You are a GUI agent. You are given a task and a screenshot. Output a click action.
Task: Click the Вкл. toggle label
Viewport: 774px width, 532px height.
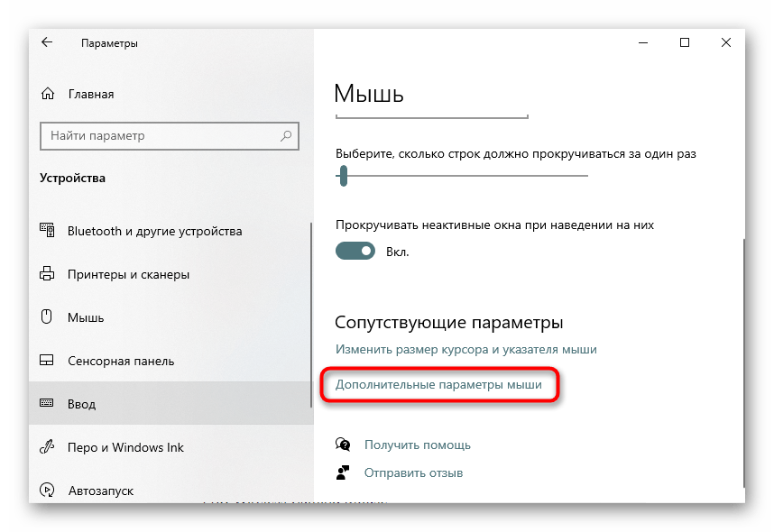397,252
